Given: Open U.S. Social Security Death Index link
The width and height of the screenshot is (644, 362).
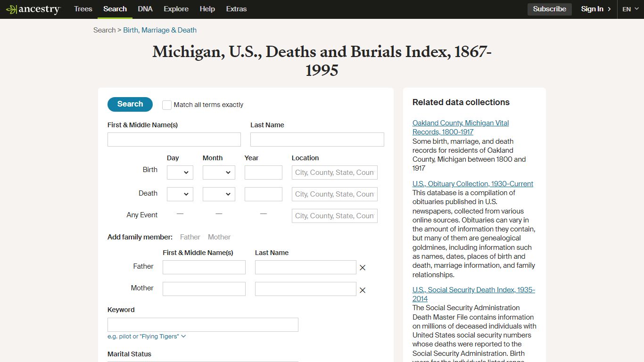Looking at the screenshot, I should (474, 294).
